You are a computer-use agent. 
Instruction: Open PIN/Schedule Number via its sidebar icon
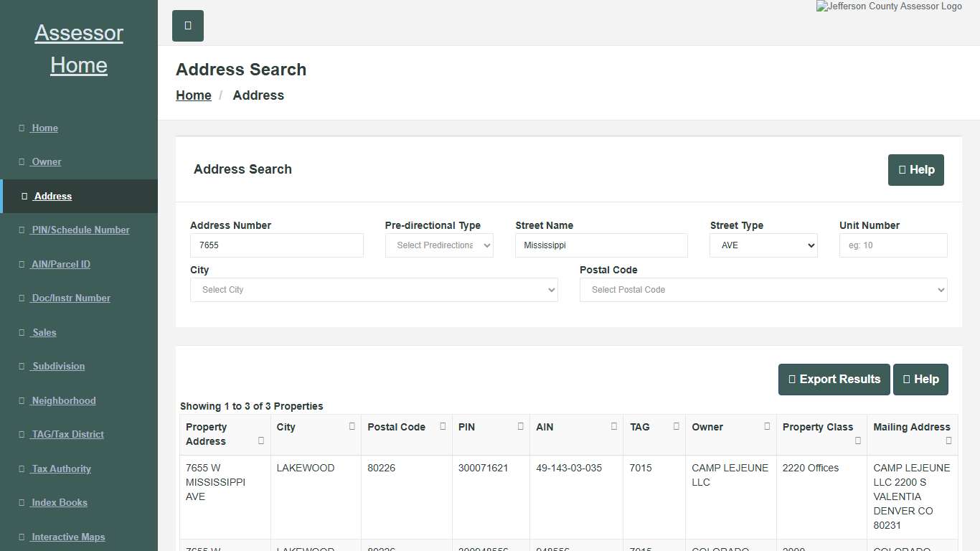click(x=22, y=230)
